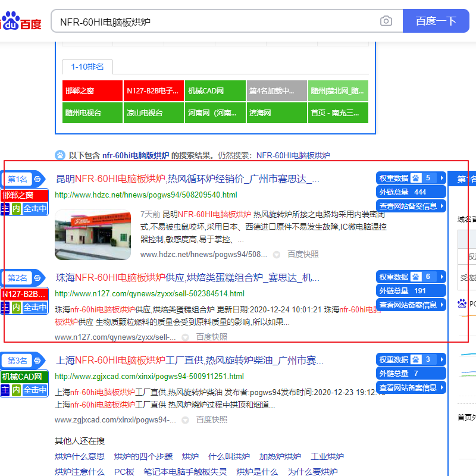This screenshot has width=476, height=476.
Task: Click the 随州|楚北网 ranking cell
Action: click(338, 91)
